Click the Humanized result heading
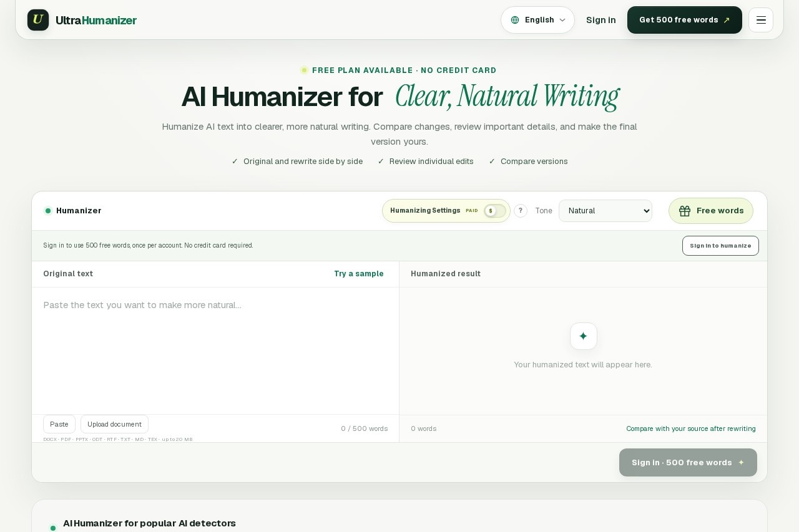Screen dimensions: 799x532 [x=446, y=274]
